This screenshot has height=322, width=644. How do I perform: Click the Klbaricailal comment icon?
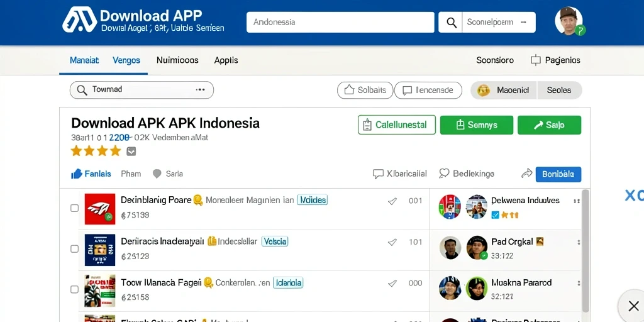(378, 174)
